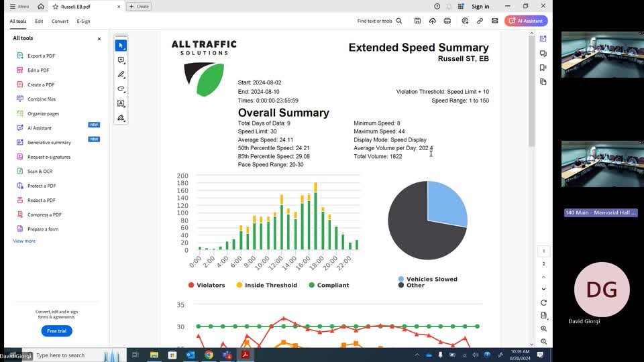Open File Explorer from the taskbar
Screen dimensions: 644x362
point(154,355)
